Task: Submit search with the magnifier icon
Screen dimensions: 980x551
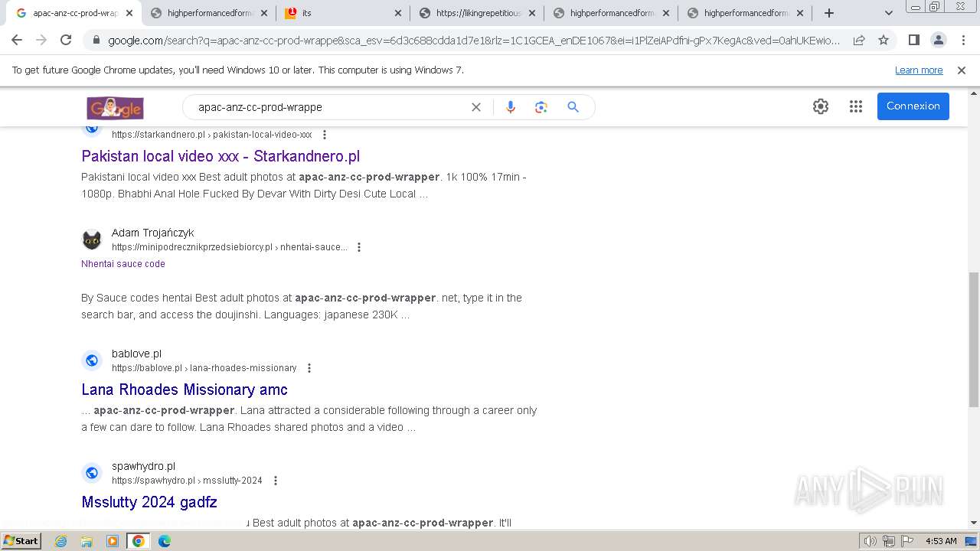Action: click(573, 107)
